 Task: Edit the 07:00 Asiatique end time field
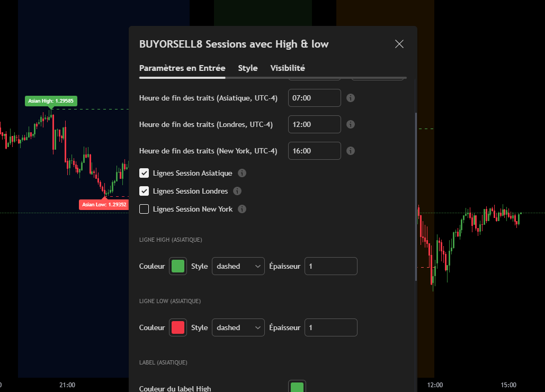point(314,98)
